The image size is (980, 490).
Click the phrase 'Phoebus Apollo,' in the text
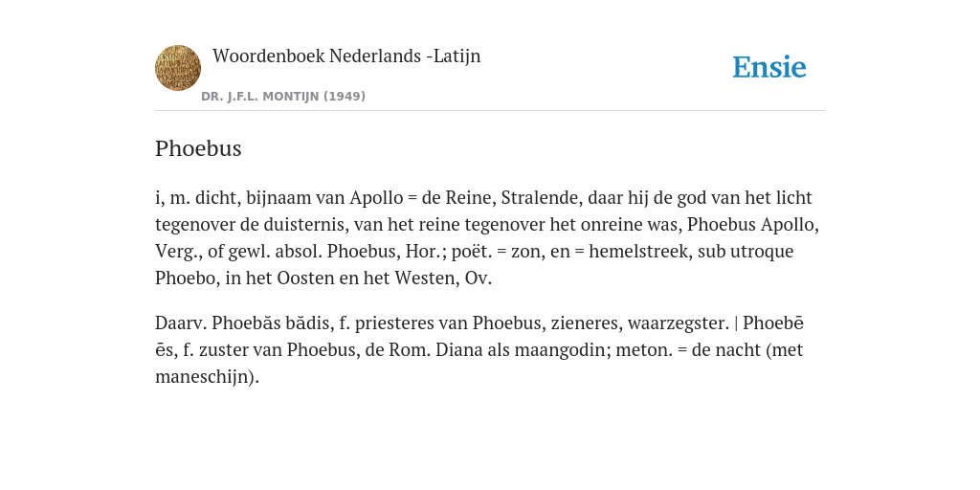753,224
